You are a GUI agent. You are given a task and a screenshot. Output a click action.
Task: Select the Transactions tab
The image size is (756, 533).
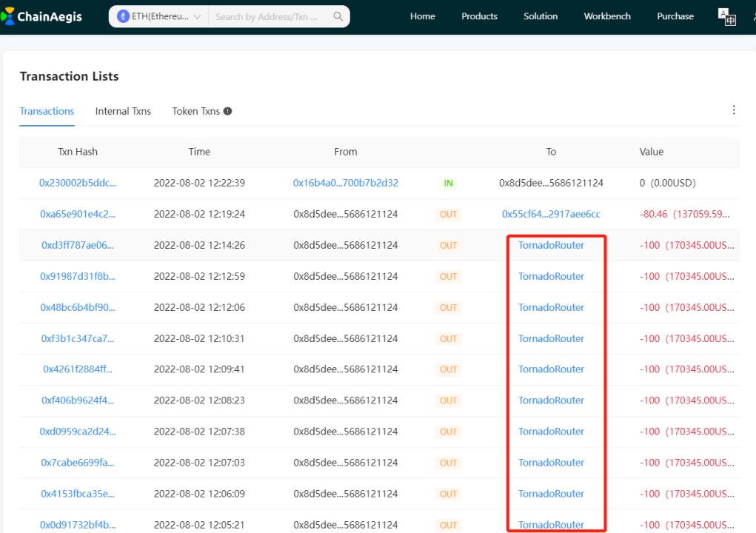point(47,111)
